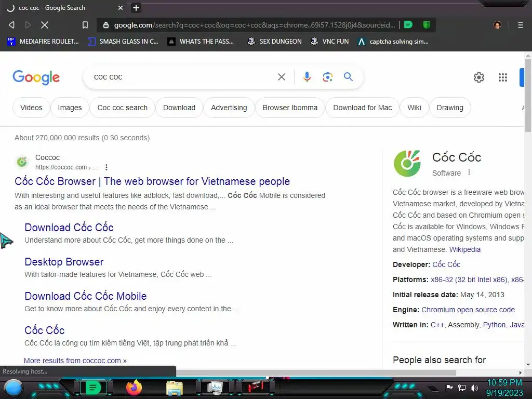Open the captcha solving sim bookmark
This screenshot has height=399, width=532.
(x=394, y=42)
